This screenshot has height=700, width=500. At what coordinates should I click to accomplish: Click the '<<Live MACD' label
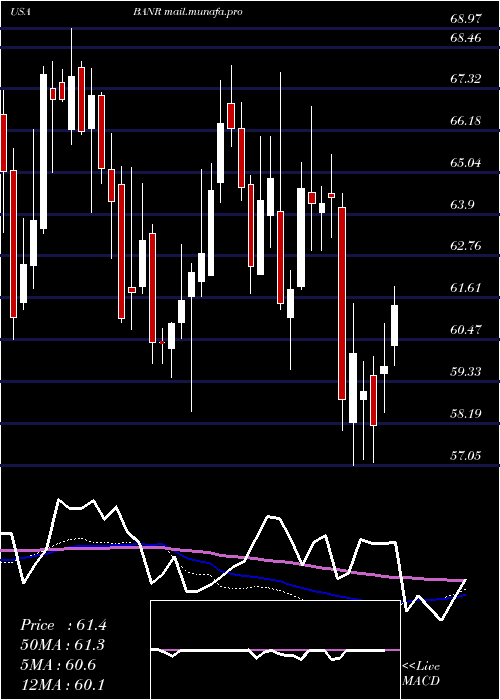click(421, 673)
